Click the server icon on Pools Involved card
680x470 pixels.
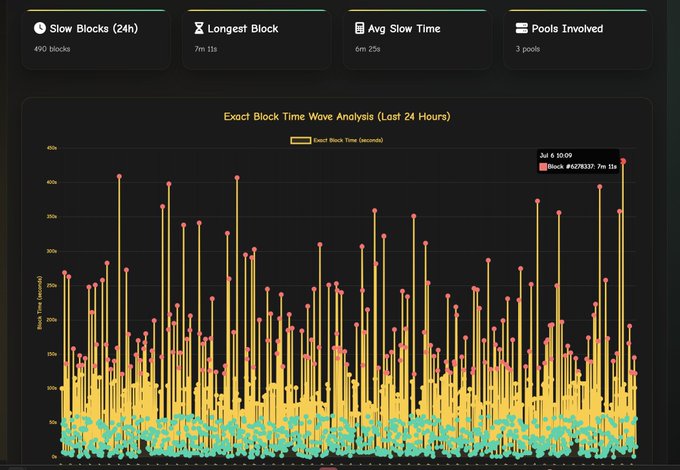coord(522,28)
